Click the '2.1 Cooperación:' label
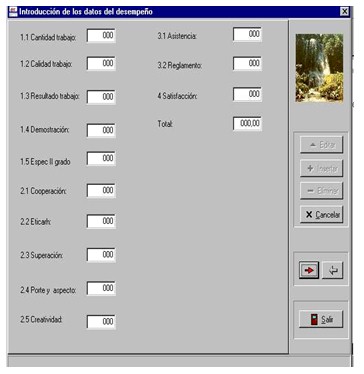The height and width of the screenshot is (374, 364). click(x=43, y=191)
